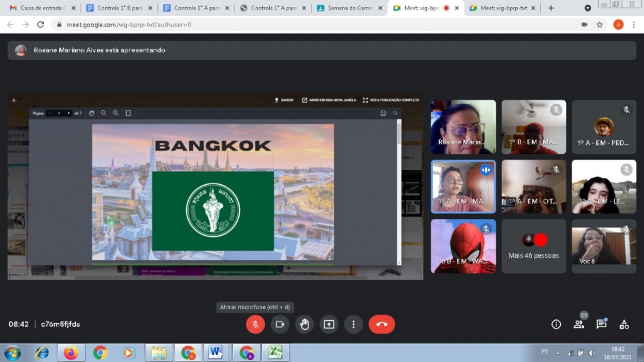Click the search icon in viewer toolbar
Screen dimensions: 644x362
coord(395,113)
